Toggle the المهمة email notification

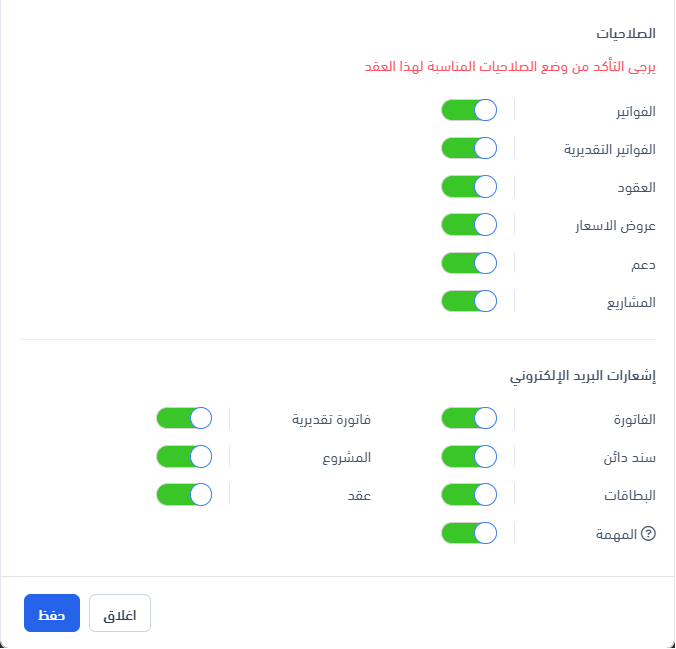pyautogui.click(x=469, y=532)
